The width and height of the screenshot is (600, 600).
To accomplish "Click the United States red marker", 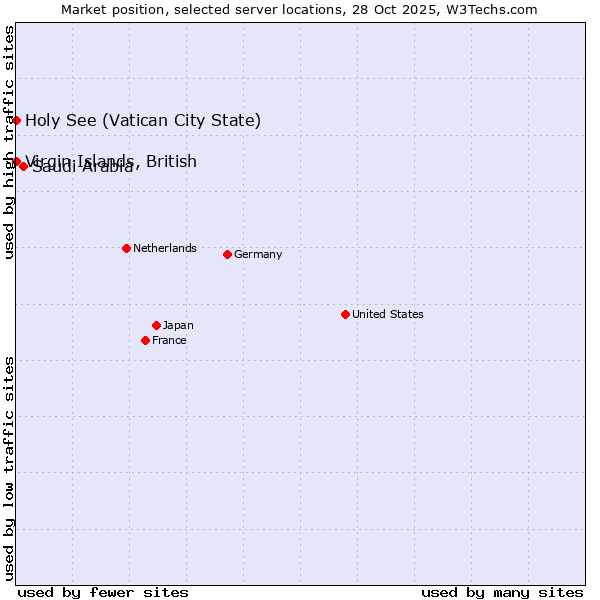I will 345,314.
